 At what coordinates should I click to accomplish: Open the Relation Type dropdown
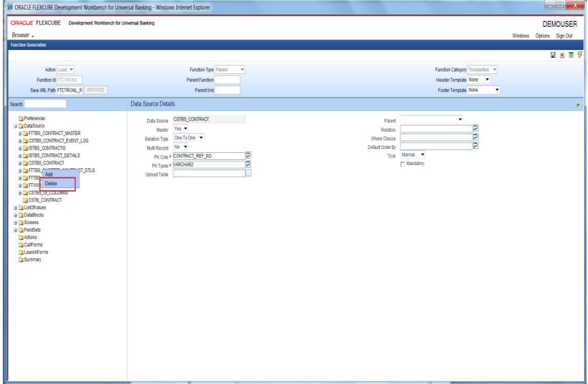tap(188, 138)
